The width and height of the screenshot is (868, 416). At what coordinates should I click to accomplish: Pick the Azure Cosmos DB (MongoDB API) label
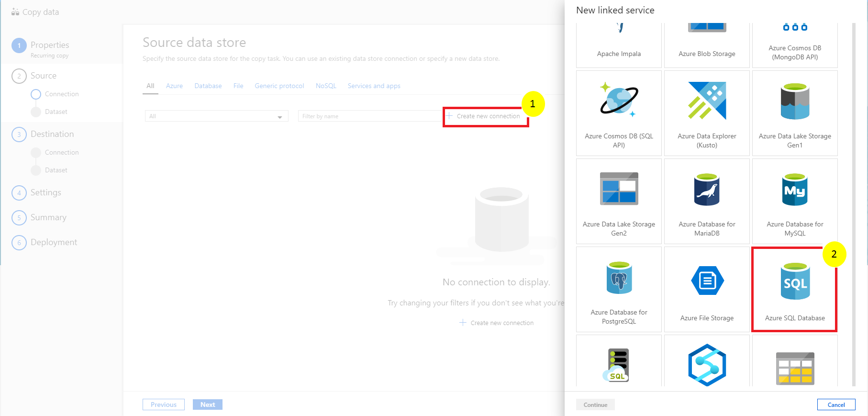(x=795, y=52)
